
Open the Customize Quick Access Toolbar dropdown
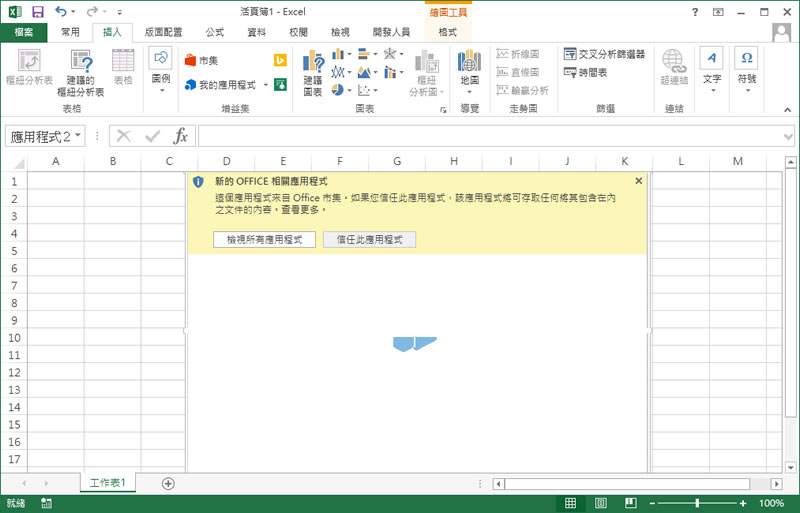coord(119,12)
